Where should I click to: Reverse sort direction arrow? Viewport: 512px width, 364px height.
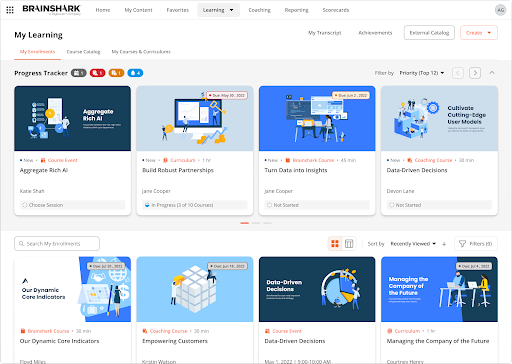click(444, 244)
